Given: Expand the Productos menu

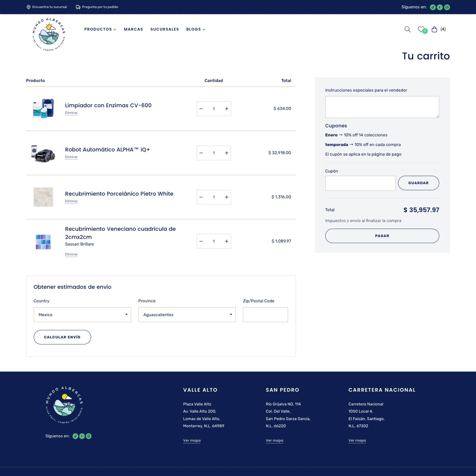Looking at the screenshot, I should 100,29.
